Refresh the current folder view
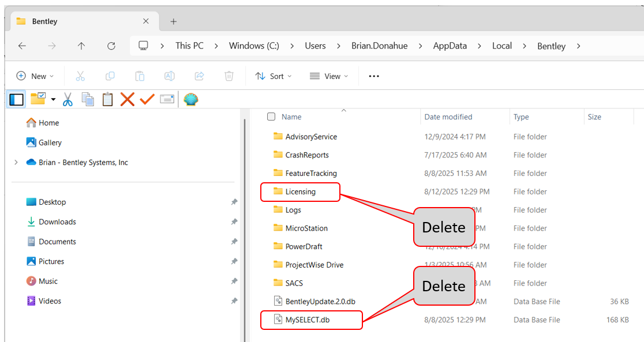The width and height of the screenshot is (644, 342). pos(111,46)
